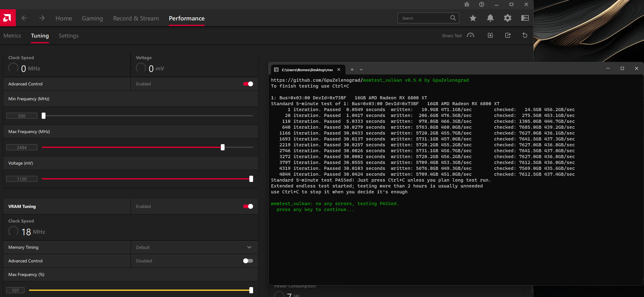Viewport: 644px width, 297px height.
Task: Click the GPU 'Clock Speed' 0 MHz readout
Action: [x=24, y=68]
